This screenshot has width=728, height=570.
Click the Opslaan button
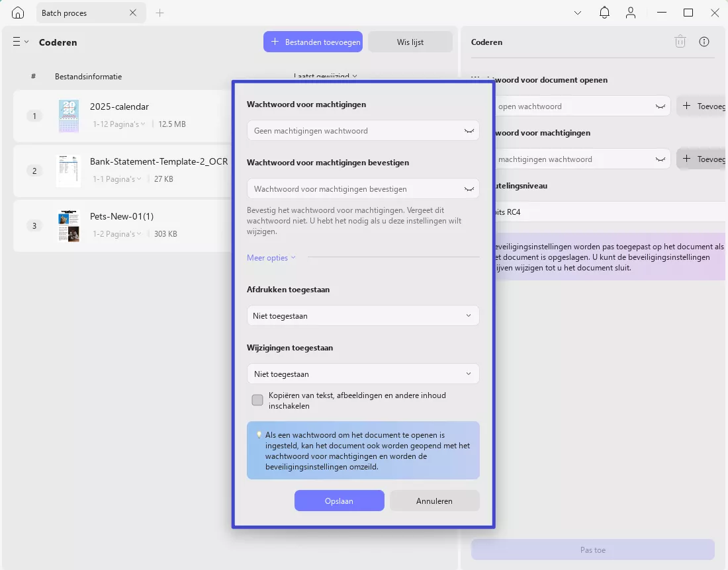[340, 501]
